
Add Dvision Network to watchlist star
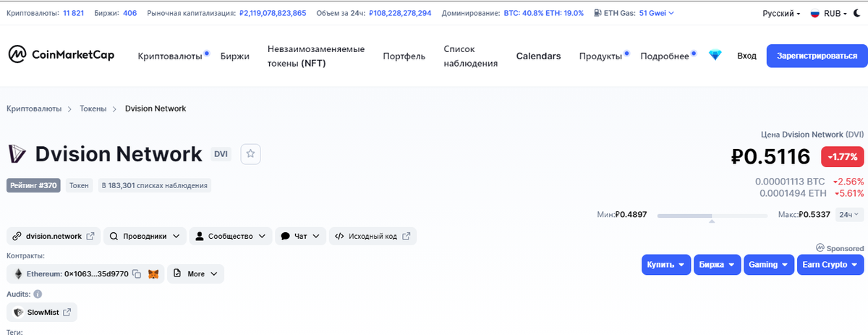coord(250,154)
